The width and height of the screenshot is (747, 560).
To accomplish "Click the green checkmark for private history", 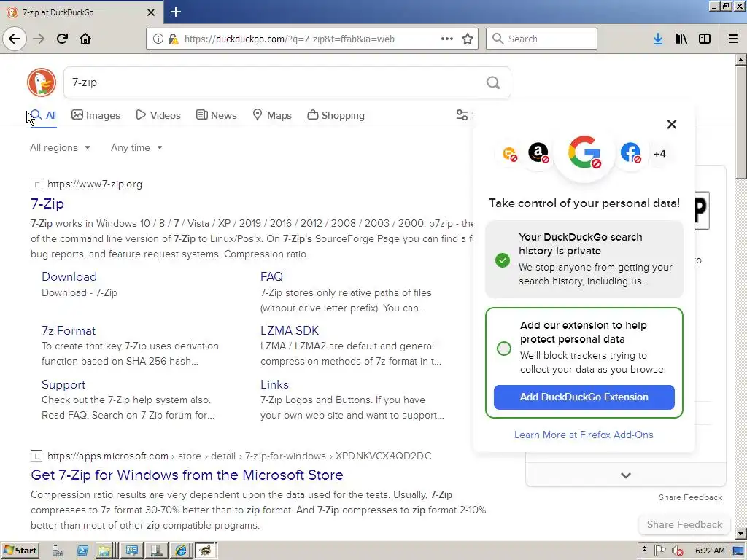I will coord(502,260).
